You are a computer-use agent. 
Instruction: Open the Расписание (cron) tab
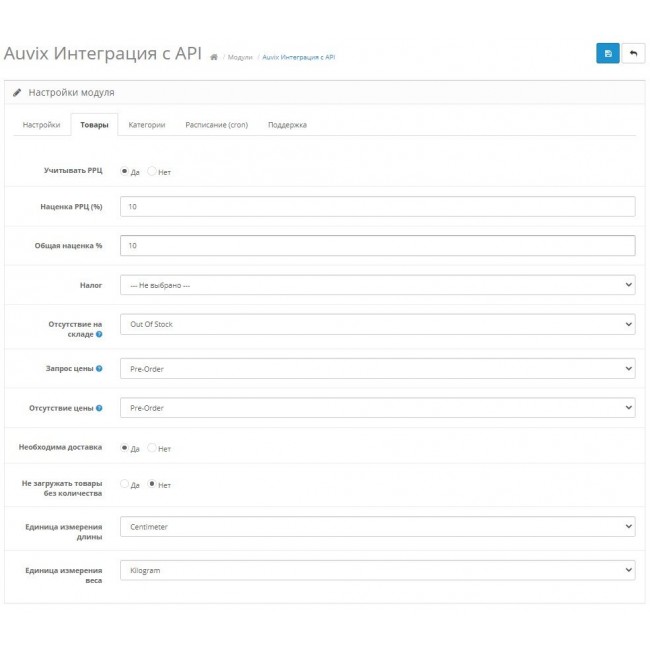216,125
